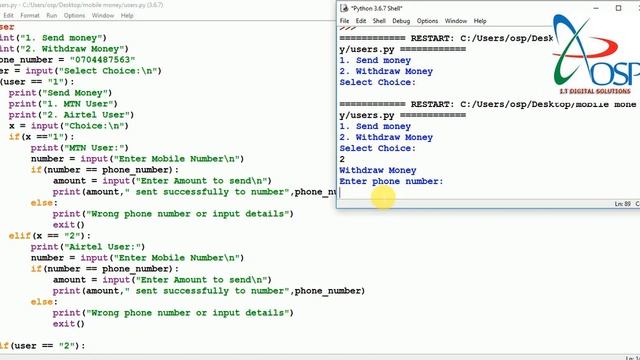Click the Python Shell window icon
Image resolution: width=640 pixels, height=360 pixels.
click(344, 8)
